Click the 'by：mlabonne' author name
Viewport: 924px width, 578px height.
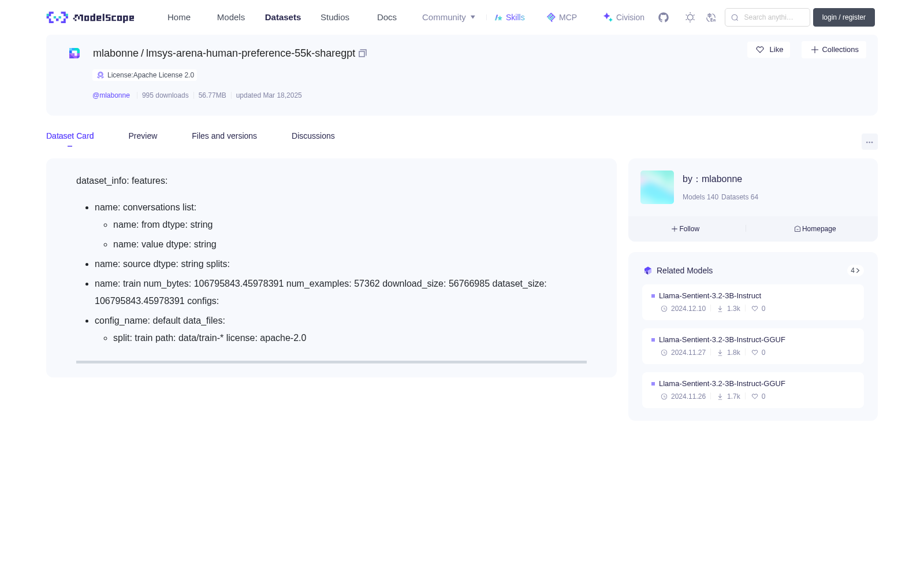[712, 179]
